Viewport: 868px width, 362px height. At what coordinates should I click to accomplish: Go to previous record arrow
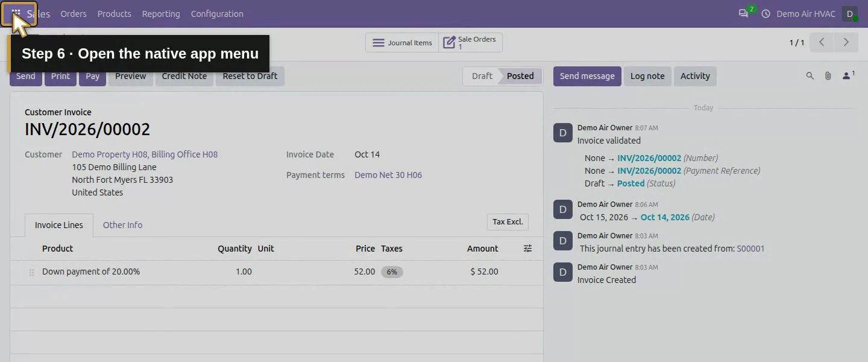(x=822, y=42)
